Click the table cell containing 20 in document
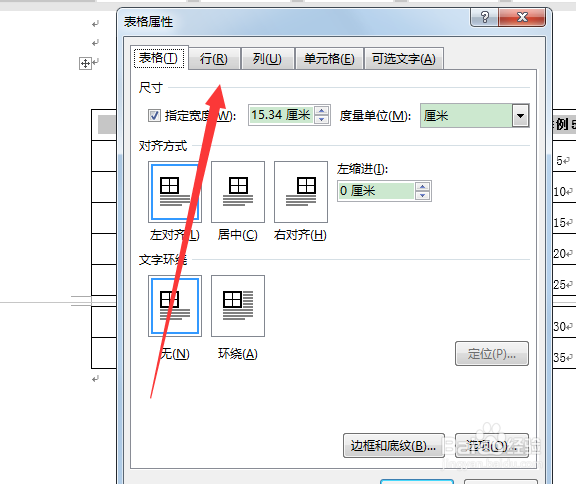This screenshot has width=576, height=484. coord(564,254)
